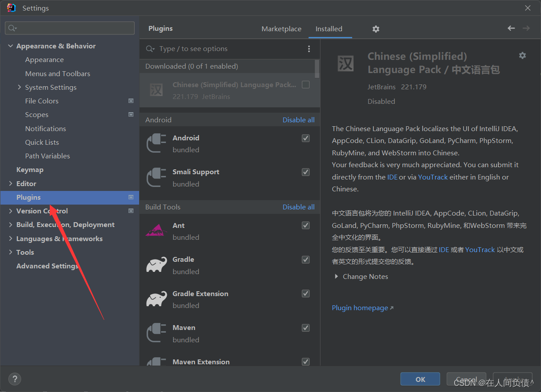
Task: Open the plugin search options kebab menu
Action: pos(309,49)
